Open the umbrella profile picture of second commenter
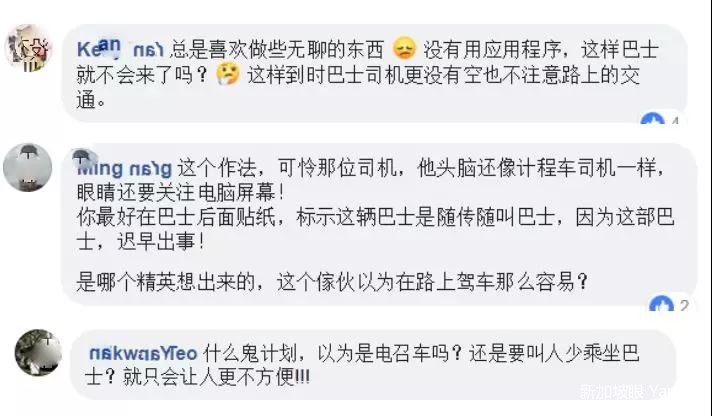 pyautogui.click(x=27, y=167)
